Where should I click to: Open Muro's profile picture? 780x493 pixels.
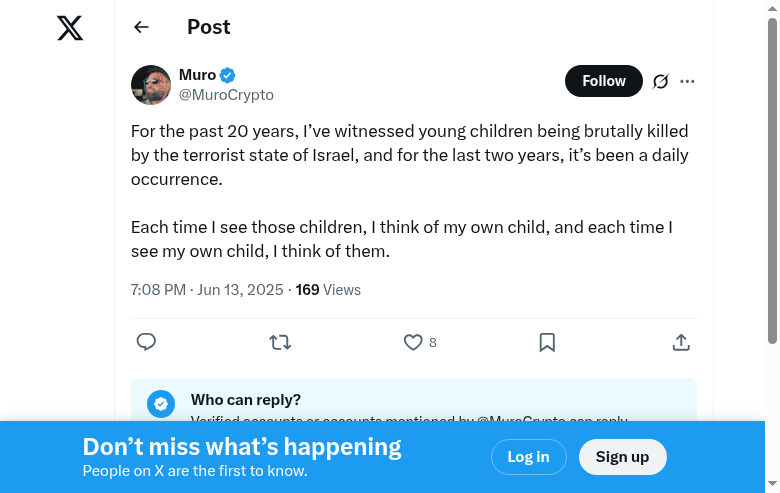tap(151, 85)
